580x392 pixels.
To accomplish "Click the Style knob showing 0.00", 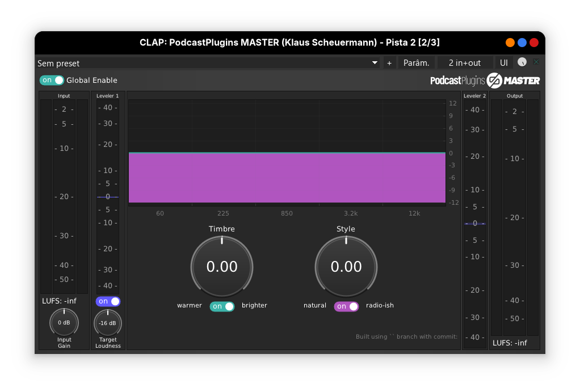I will click(x=346, y=266).
